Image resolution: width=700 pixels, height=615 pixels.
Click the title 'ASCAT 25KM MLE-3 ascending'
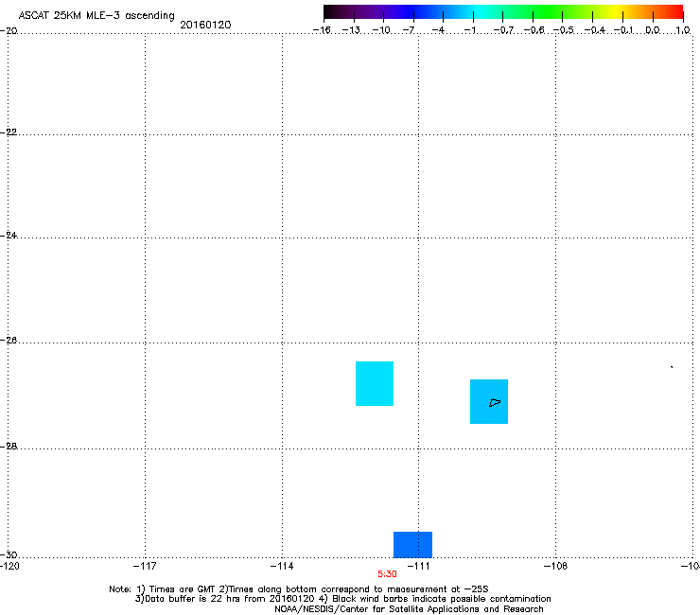point(96,15)
